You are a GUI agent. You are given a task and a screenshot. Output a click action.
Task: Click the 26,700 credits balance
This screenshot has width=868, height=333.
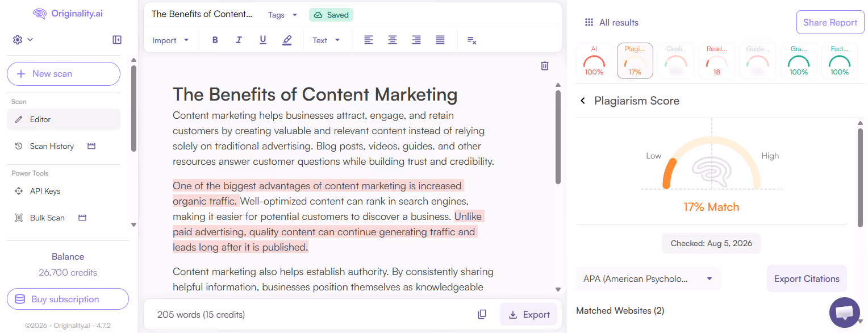[68, 272]
